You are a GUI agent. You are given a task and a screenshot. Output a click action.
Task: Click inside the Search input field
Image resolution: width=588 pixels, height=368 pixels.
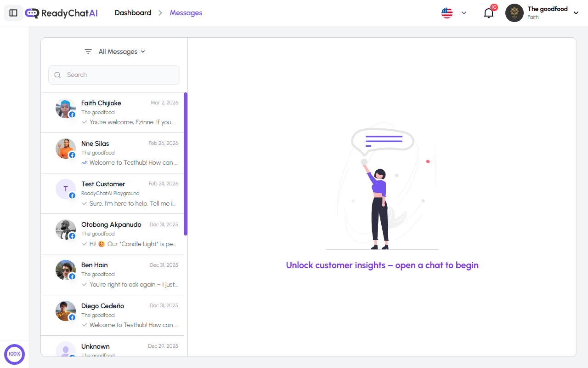[114, 75]
